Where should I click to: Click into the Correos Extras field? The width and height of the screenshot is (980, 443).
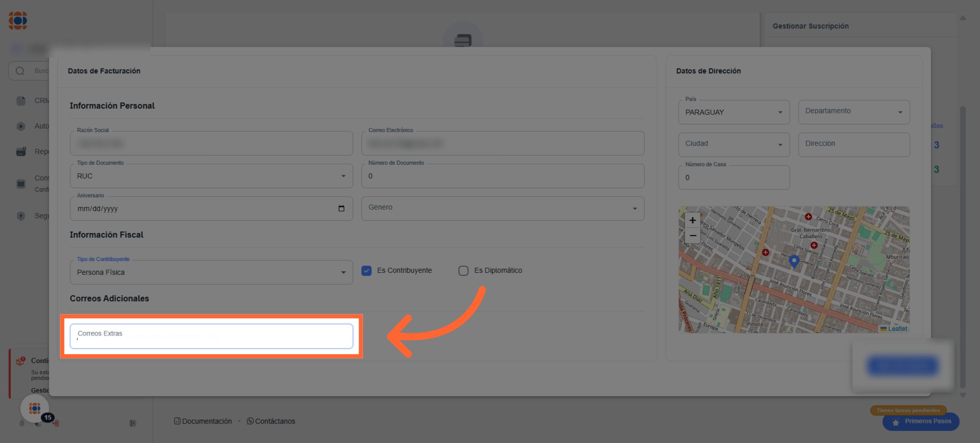pos(211,337)
